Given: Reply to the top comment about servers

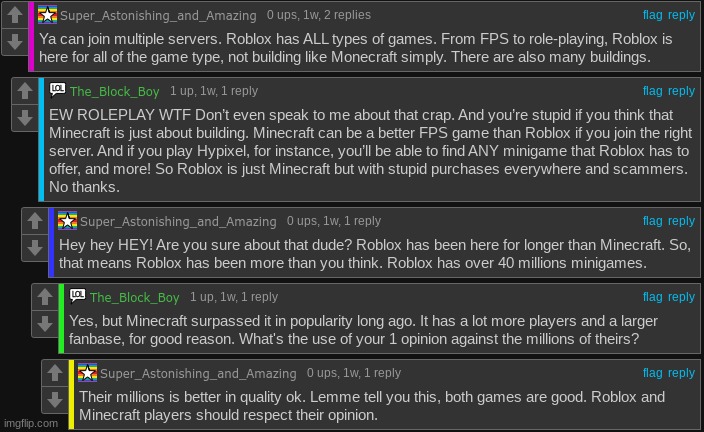Looking at the screenshot, I should click(681, 15).
